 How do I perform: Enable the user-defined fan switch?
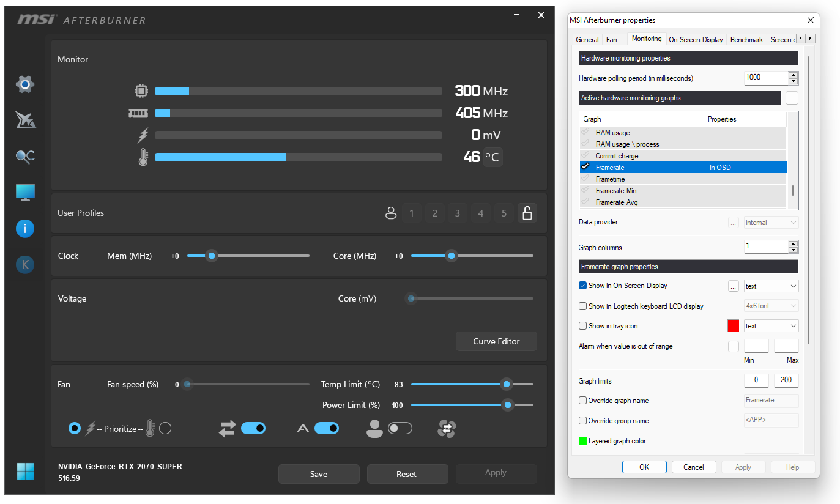[400, 429]
